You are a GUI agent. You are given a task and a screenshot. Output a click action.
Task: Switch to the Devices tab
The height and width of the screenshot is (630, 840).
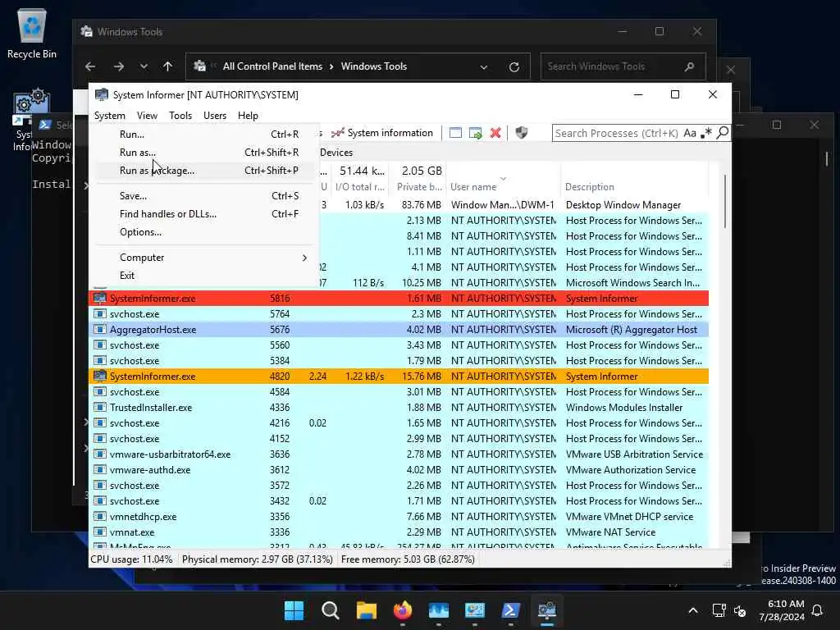[x=336, y=153]
